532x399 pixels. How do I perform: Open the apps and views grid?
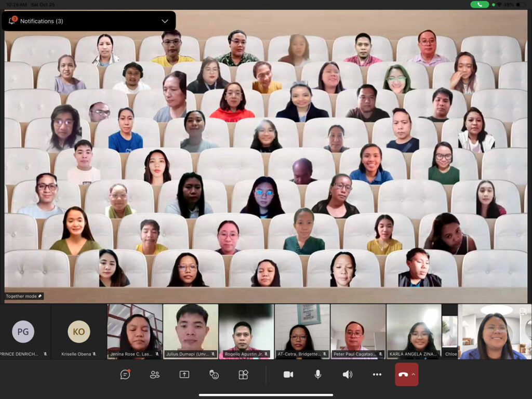point(243,375)
